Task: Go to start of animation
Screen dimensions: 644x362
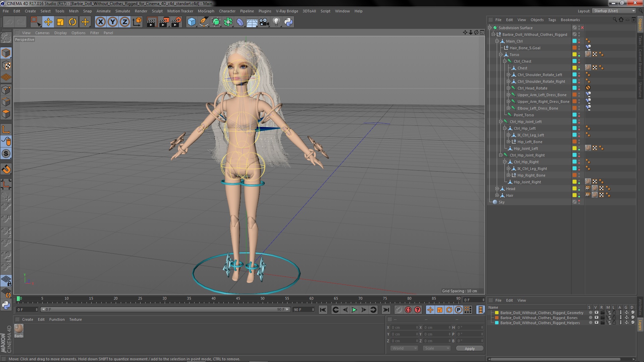Action: point(323,310)
